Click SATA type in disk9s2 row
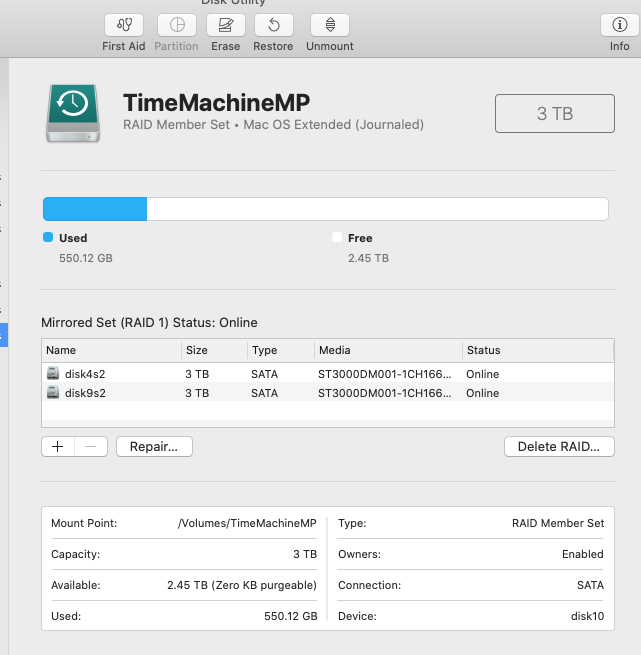 pyautogui.click(x=265, y=393)
